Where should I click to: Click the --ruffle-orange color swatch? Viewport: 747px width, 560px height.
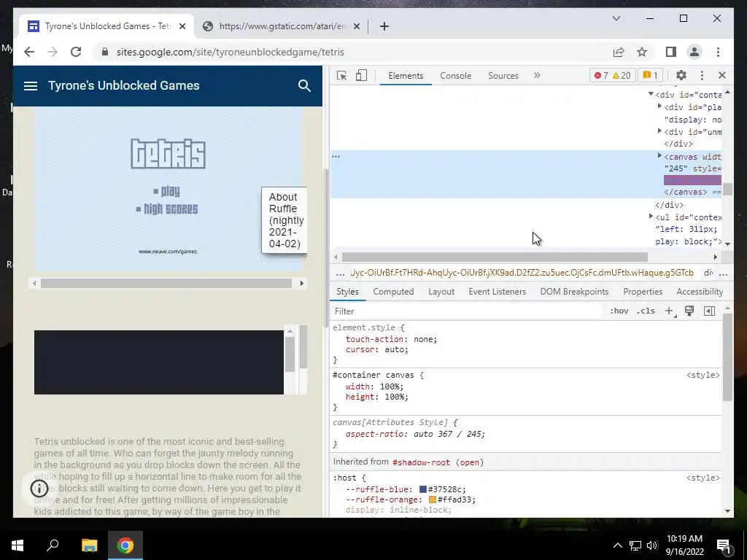coord(432,499)
